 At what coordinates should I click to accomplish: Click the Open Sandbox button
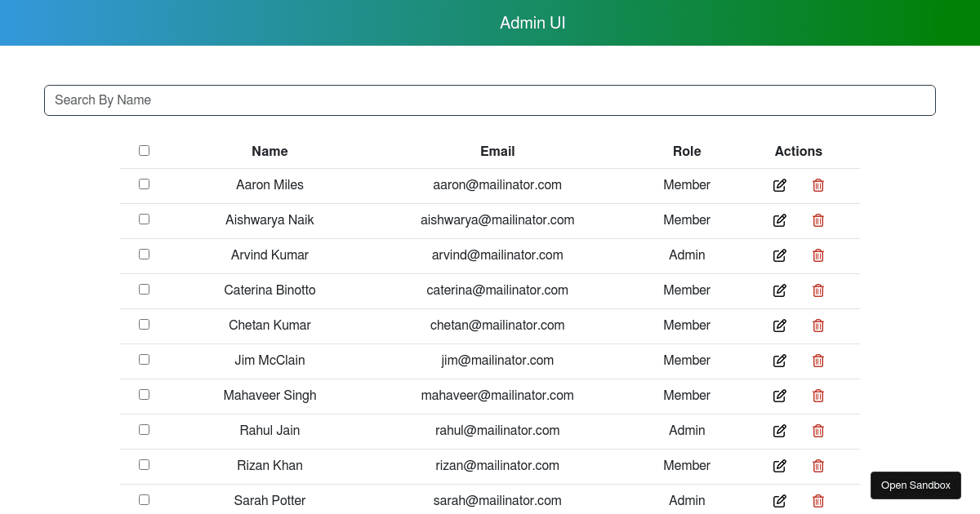point(915,485)
